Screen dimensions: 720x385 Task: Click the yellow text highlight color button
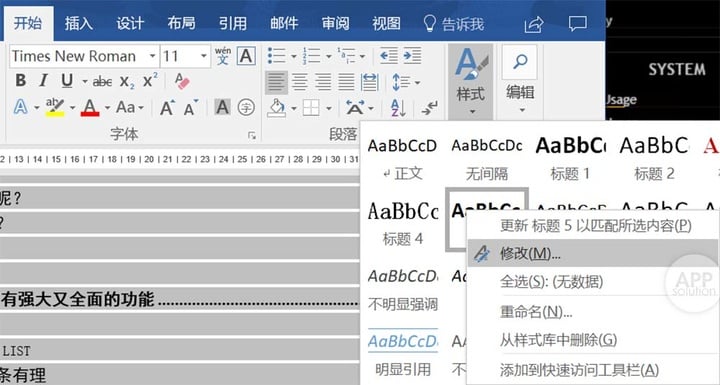tap(55, 108)
